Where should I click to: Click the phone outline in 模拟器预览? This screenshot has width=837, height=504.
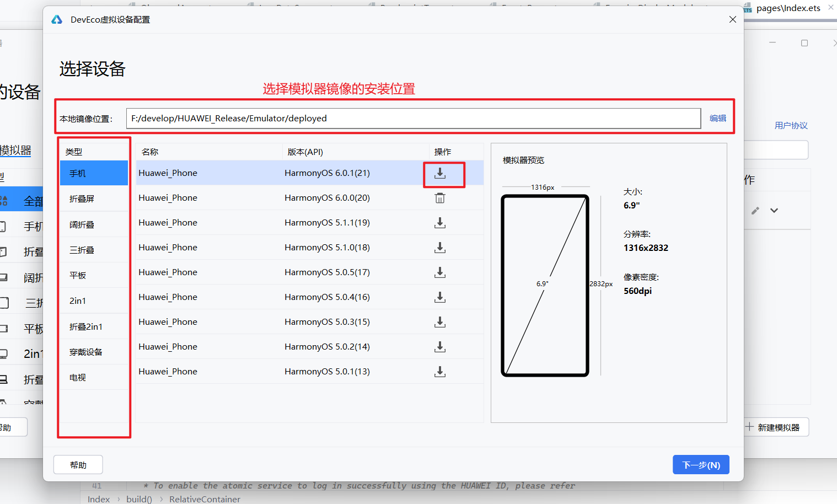pos(545,286)
